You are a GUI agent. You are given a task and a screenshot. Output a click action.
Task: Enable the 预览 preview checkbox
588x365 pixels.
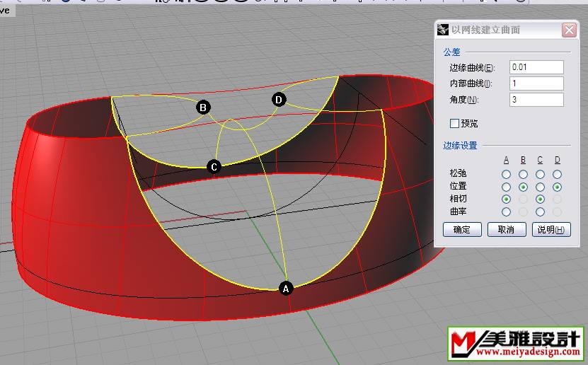pos(454,123)
